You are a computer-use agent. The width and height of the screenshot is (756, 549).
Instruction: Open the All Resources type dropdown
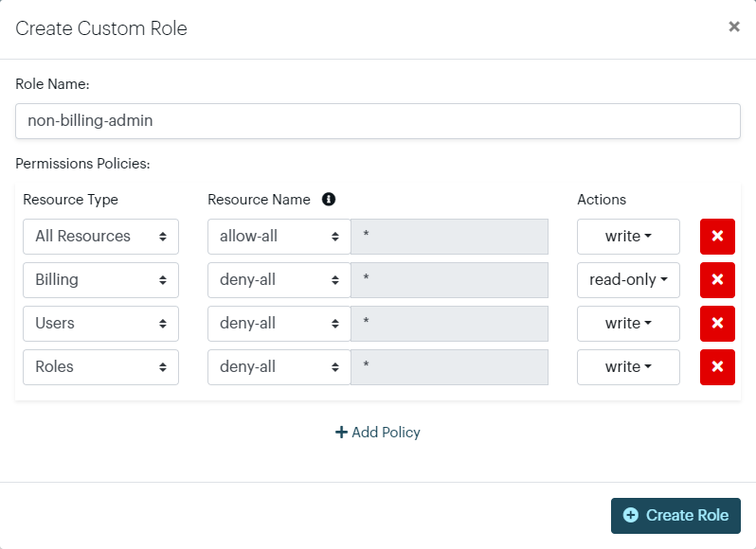click(x=100, y=237)
